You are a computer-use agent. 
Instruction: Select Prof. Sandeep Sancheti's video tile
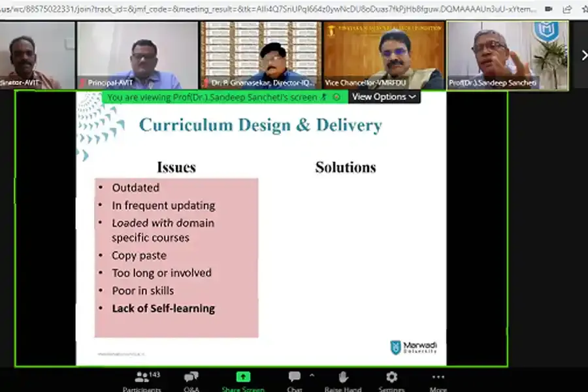[x=507, y=56]
